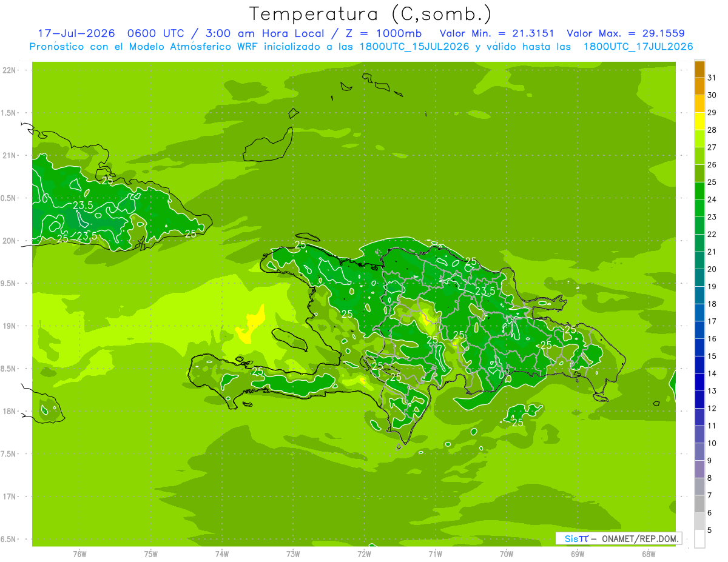The height and width of the screenshot is (562, 728).
Task: Select the '17-Jul-2026' date text
Action: pyautogui.click(x=76, y=33)
